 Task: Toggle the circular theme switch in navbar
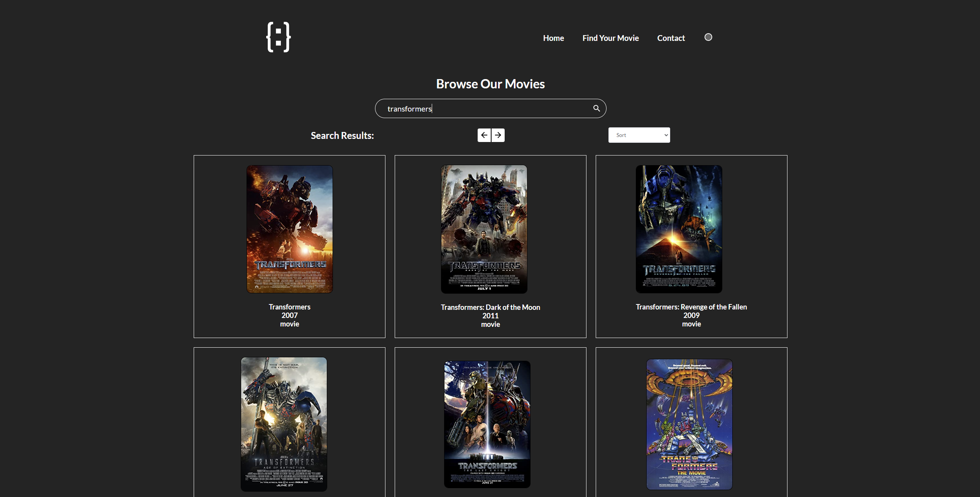coord(708,37)
